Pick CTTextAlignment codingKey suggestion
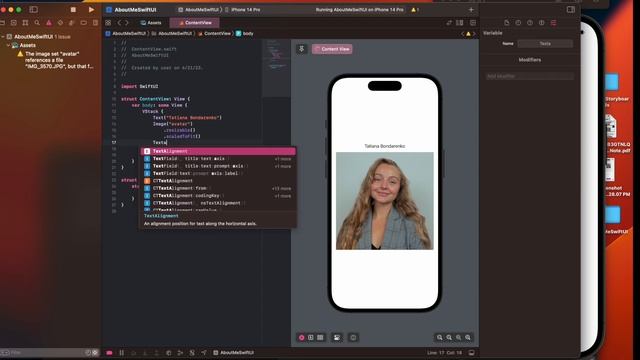Image resolution: width=640 pixels, height=360 pixels. tap(218, 196)
